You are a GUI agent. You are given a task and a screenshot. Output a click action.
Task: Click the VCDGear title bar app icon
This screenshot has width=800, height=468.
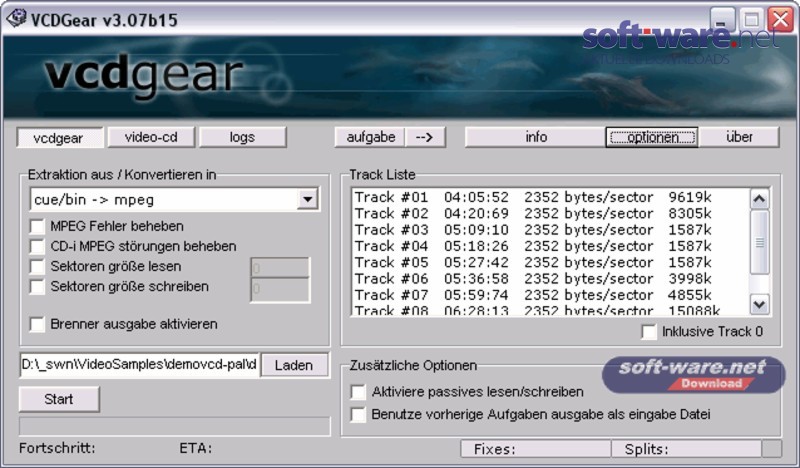tap(15, 19)
